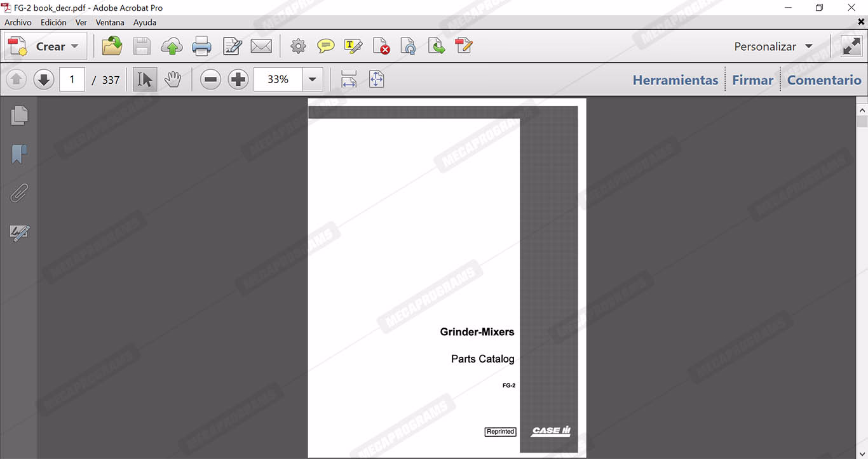Show the Attachments paperclip panel
Viewport: 868px width, 459px height.
pos(19,193)
